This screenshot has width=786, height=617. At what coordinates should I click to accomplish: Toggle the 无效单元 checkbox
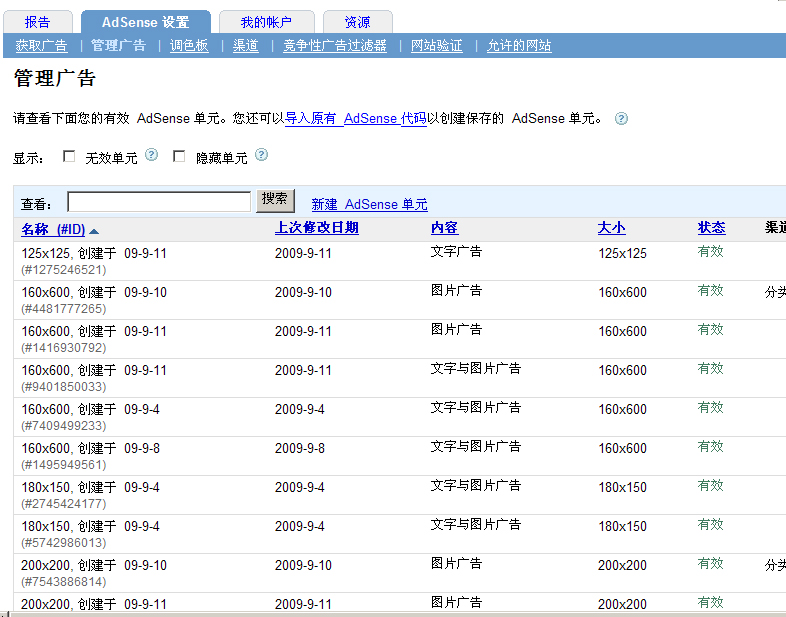coord(69,156)
